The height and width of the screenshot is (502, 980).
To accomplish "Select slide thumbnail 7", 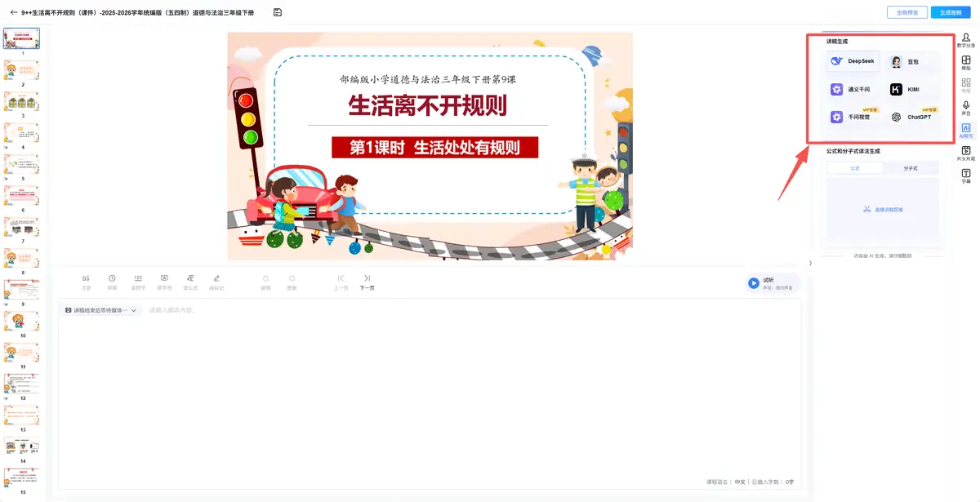I will point(22,226).
